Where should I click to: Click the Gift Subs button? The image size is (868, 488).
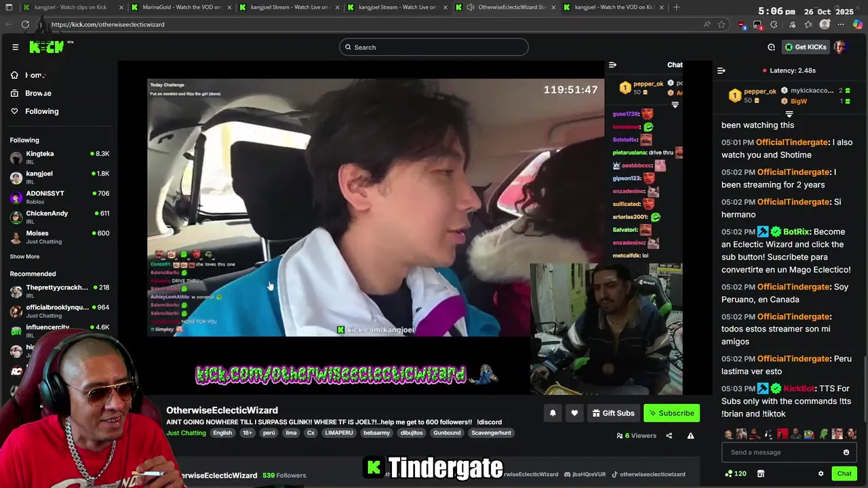(x=613, y=413)
